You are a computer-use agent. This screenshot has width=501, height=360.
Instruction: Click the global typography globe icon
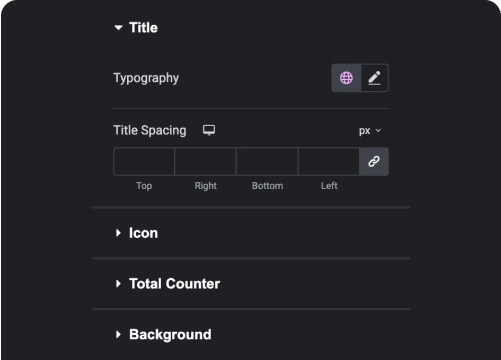346,78
